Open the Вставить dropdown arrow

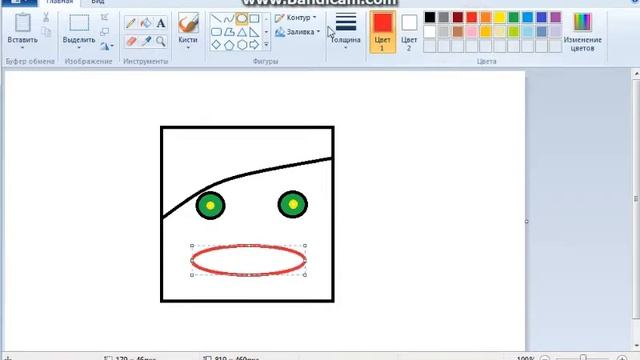point(22,48)
